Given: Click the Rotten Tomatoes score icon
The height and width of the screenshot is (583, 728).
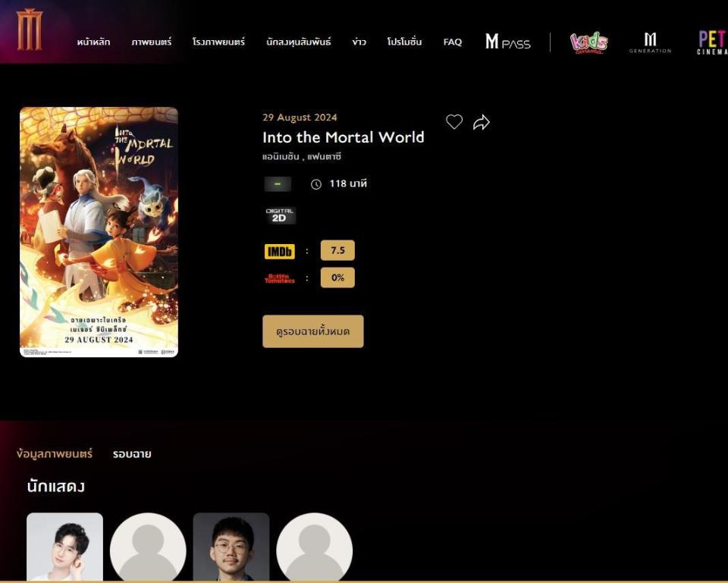Looking at the screenshot, I should click(x=279, y=277).
